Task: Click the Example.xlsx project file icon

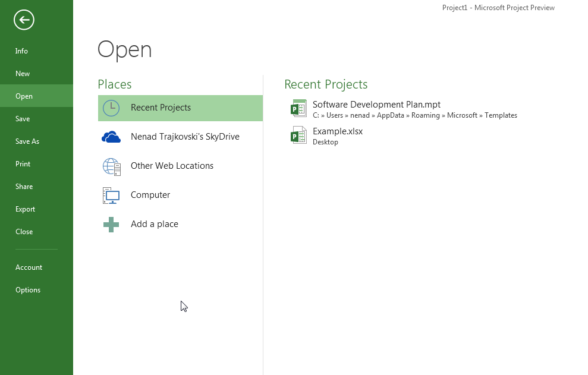Action: point(299,135)
